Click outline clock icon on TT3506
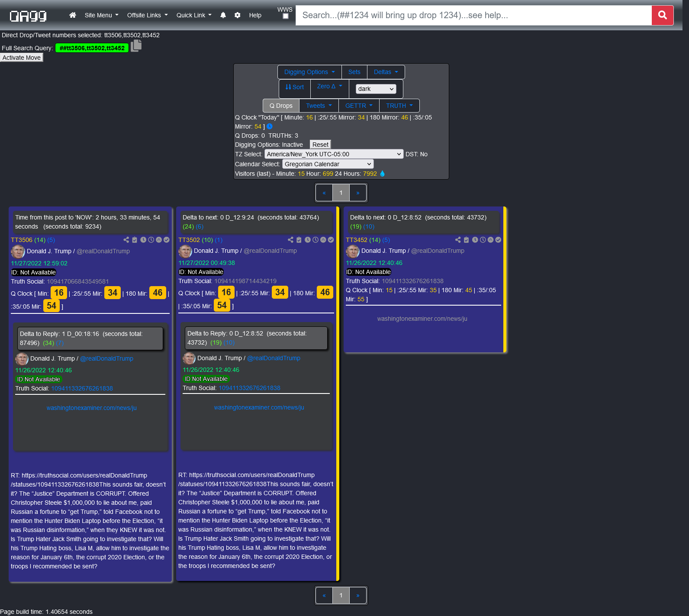 pos(151,240)
